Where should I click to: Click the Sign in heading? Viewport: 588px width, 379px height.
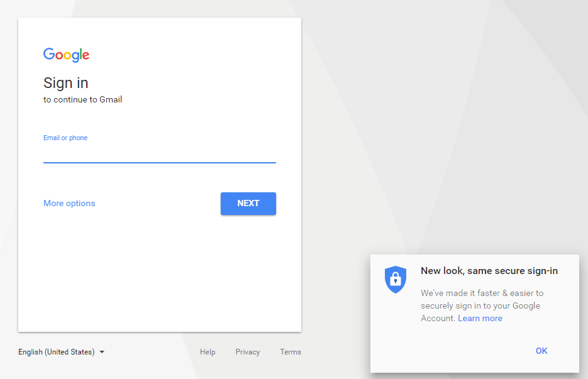tap(65, 83)
